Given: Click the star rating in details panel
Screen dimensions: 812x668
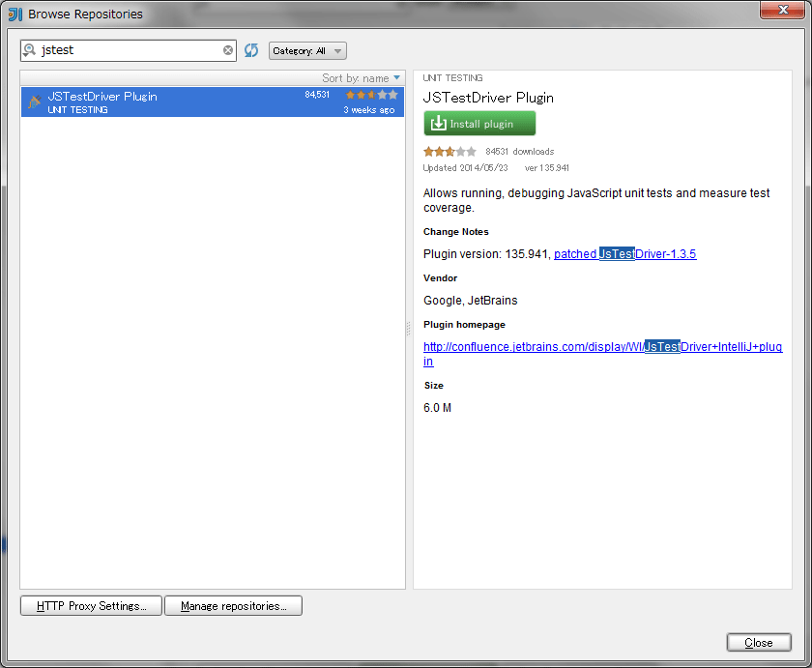Looking at the screenshot, I should point(449,152).
